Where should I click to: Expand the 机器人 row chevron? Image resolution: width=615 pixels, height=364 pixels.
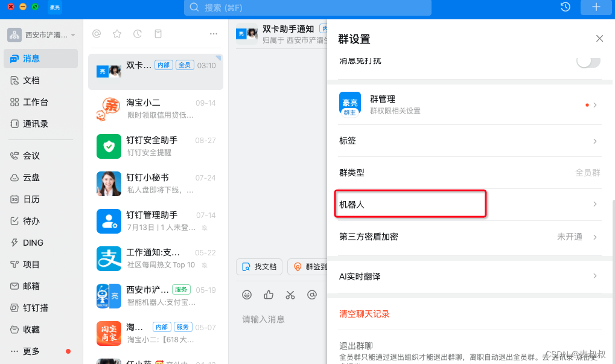pos(595,204)
